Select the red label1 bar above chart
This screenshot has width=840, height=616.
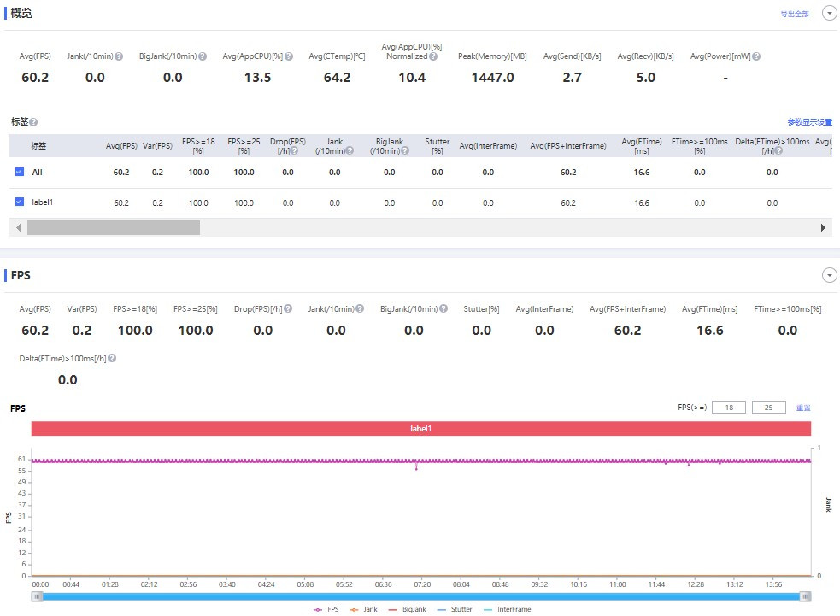click(420, 428)
